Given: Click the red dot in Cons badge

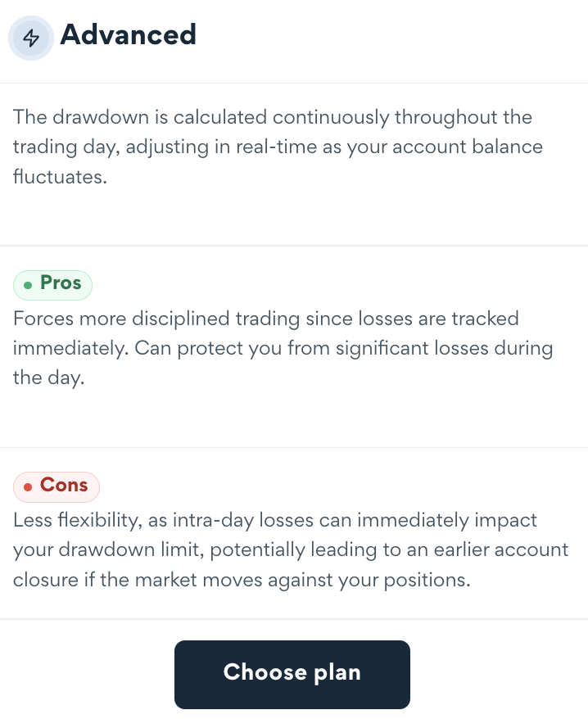Looking at the screenshot, I should 28,487.
